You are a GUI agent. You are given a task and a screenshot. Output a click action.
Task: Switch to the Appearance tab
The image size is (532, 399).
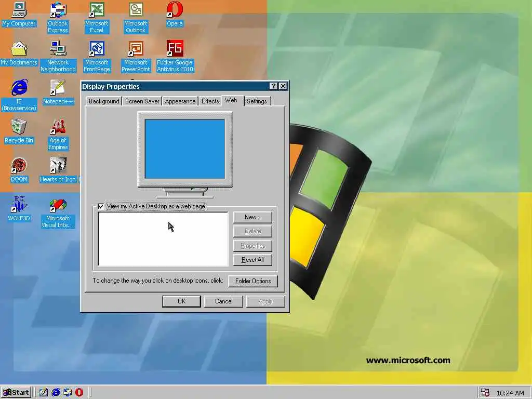[x=180, y=101]
